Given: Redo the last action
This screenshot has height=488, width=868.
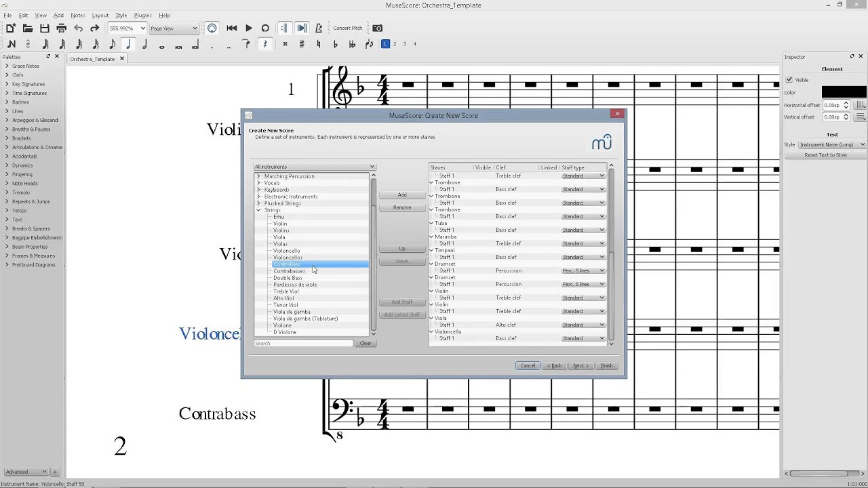Looking at the screenshot, I should [95, 28].
